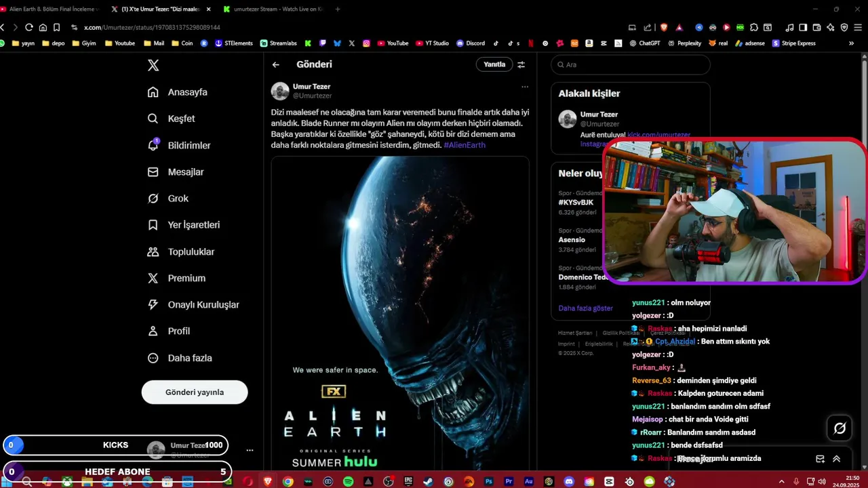Open Umur Tezer's avatar on the post
The width and height of the screenshot is (868, 488).
click(x=280, y=91)
